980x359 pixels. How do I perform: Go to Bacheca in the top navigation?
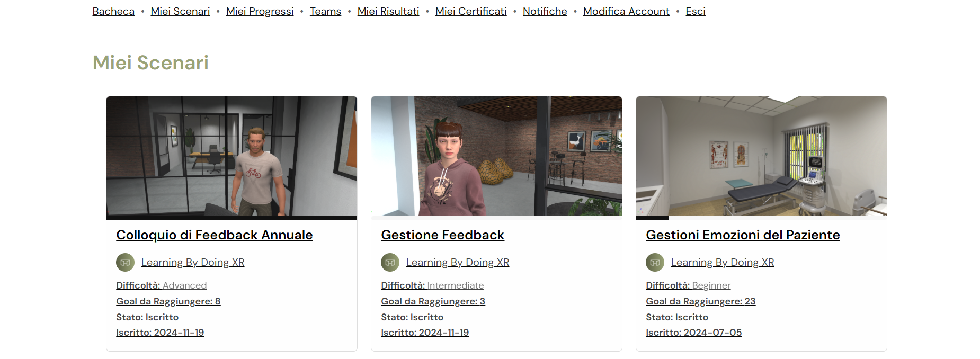[x=113, y=11]
